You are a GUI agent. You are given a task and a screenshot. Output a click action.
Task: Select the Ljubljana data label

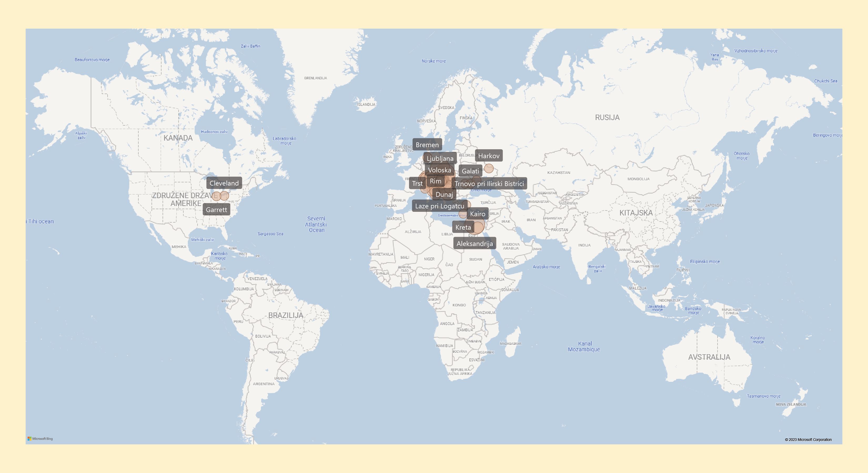pyautogui.click(x=440, y=158)
